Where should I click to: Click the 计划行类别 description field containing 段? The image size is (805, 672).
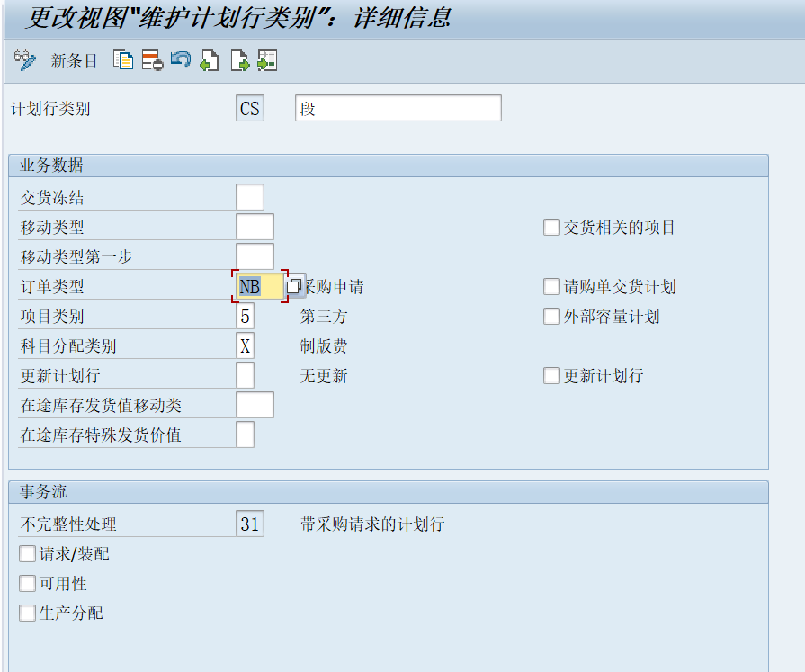point(398,108)
